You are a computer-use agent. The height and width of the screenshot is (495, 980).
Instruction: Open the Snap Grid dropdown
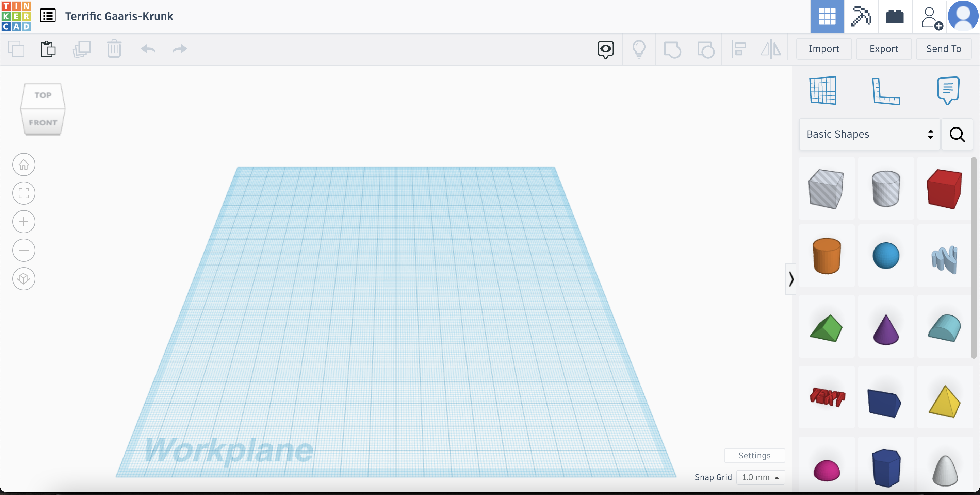tap(761, 477)
